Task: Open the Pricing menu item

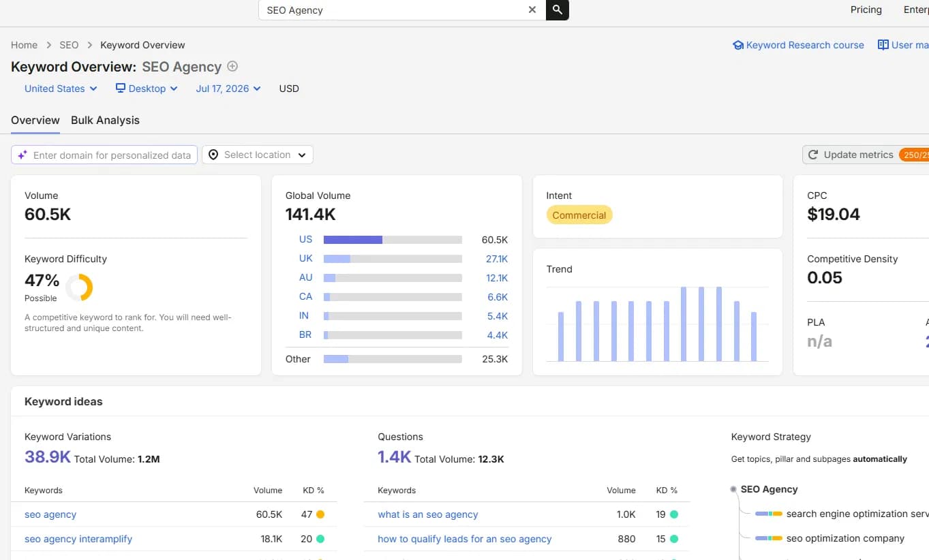Action: pyautogui.click(x=866, y=10)
